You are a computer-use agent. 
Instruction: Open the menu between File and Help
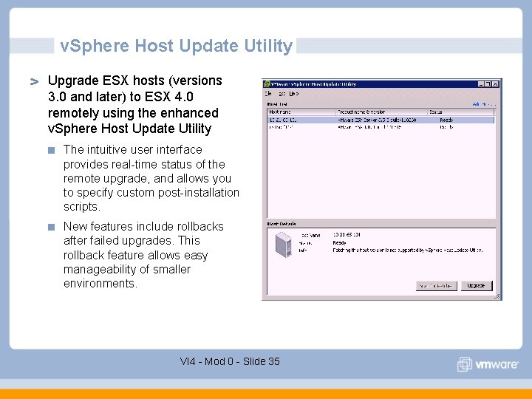pos(282,93)
